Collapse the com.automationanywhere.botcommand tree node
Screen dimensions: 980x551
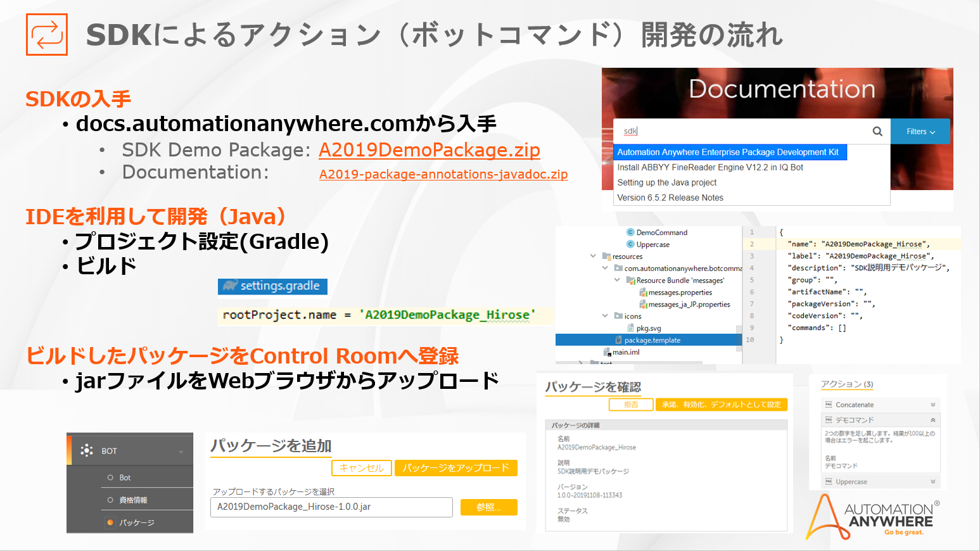click(x=605, y=268)
